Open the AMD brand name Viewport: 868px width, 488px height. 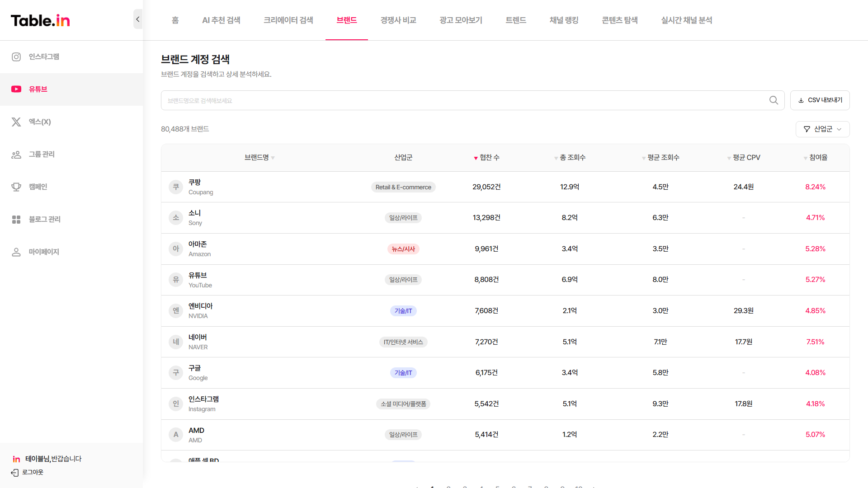[x=196, y=431]
